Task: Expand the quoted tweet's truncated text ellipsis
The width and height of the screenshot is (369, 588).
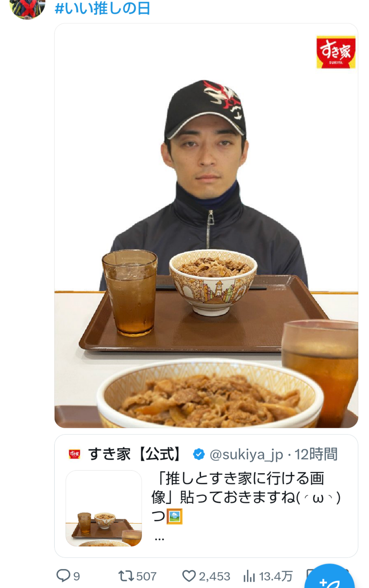Action: click(159, 539)
